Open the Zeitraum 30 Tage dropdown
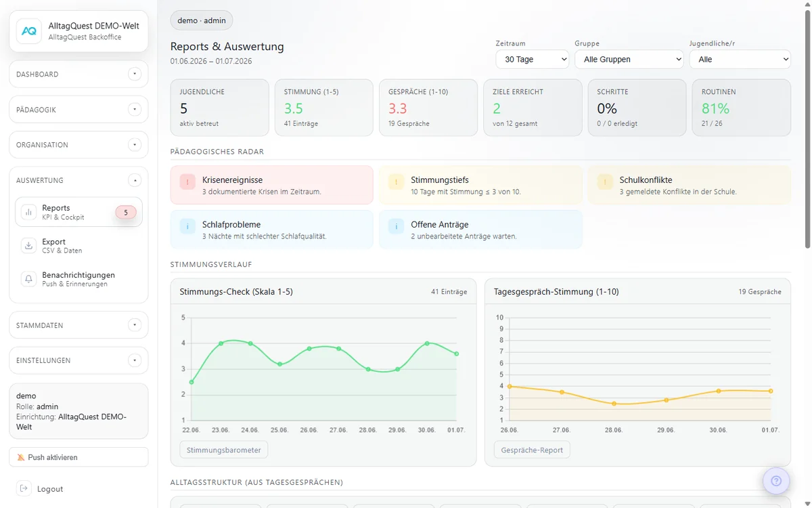This screenshot has height=508, width=812. (x=533, y=60)
